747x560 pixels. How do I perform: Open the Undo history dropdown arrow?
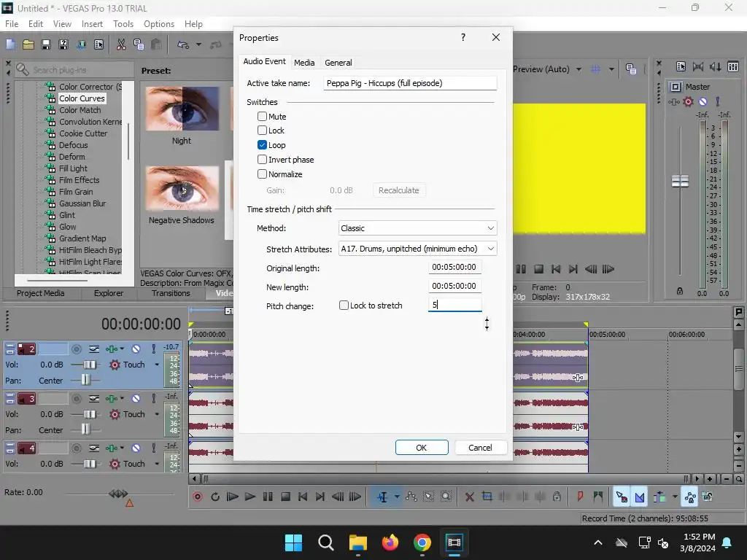point(198,44)
